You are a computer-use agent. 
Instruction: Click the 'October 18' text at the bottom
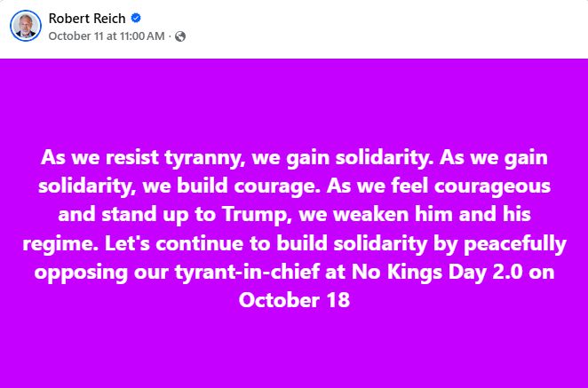tap(294, 300)
